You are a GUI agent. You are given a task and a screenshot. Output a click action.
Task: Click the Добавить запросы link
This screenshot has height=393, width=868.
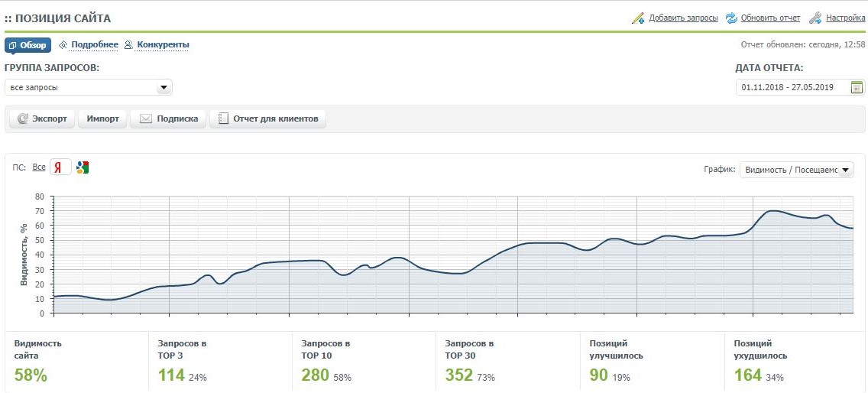[x=683, y=18]
